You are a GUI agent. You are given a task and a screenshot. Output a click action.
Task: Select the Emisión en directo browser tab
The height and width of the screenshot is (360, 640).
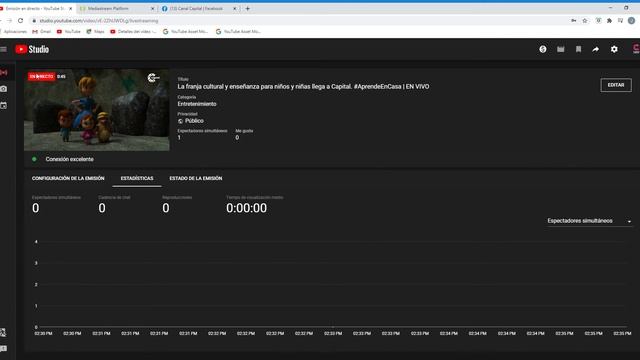36,9
